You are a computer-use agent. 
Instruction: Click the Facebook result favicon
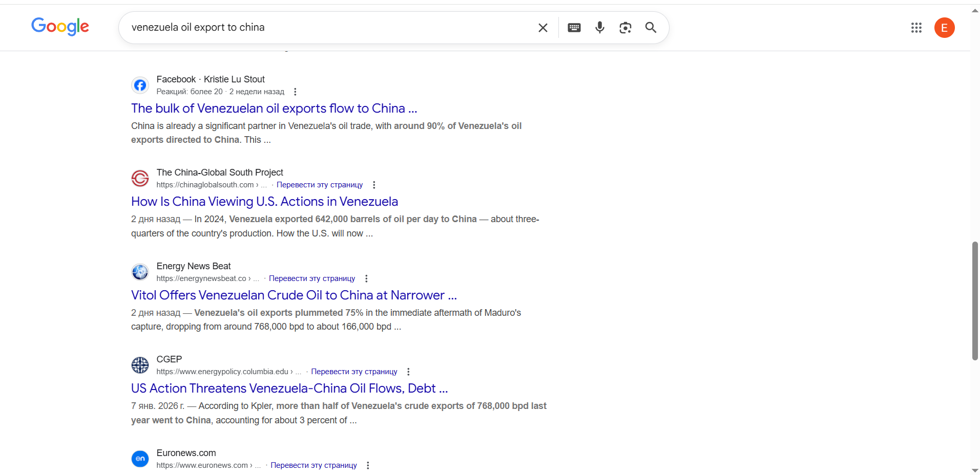point(140,85)
